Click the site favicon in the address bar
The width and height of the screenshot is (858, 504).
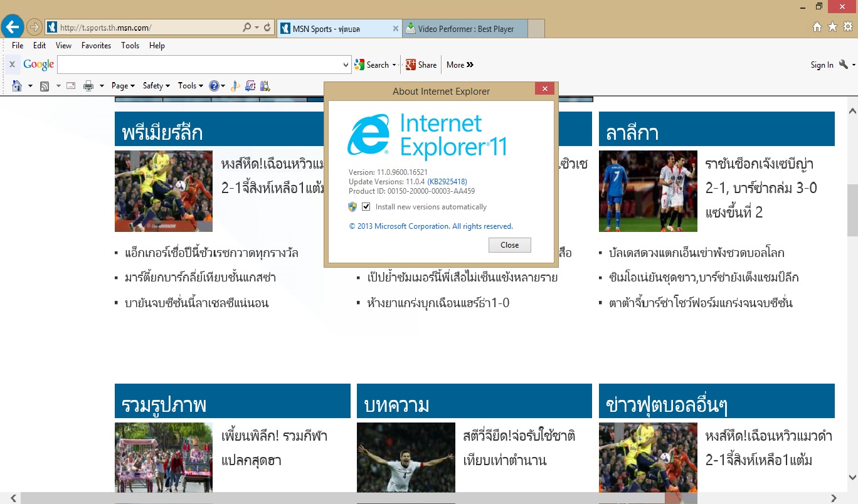pyautogui.click(x=52, y=28)
